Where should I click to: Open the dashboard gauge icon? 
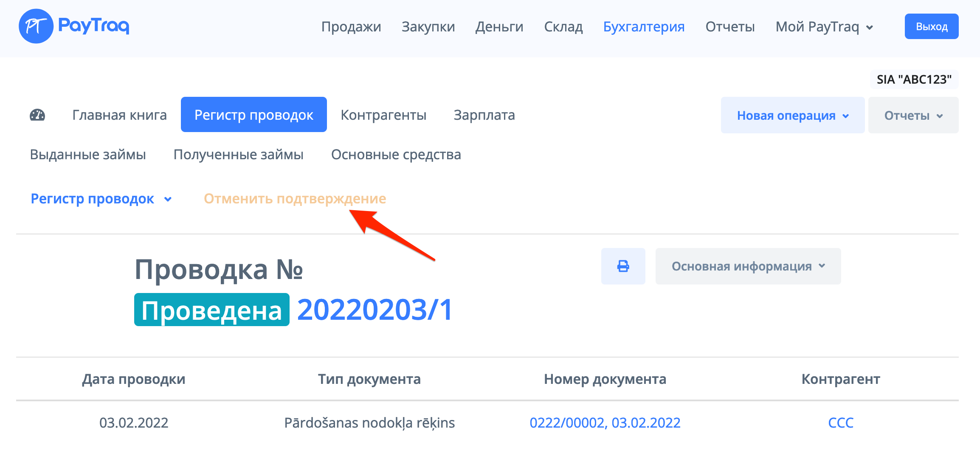[37, 115]
